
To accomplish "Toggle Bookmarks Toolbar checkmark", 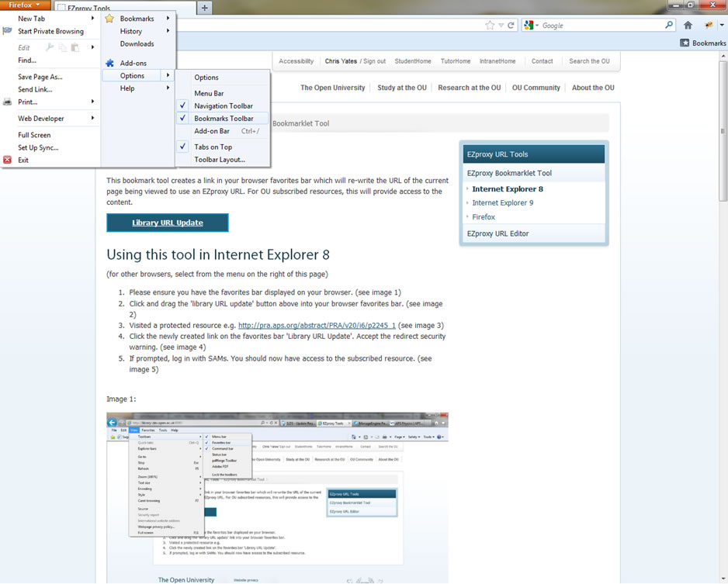I will pyautogui.click(x=183, y=119).
